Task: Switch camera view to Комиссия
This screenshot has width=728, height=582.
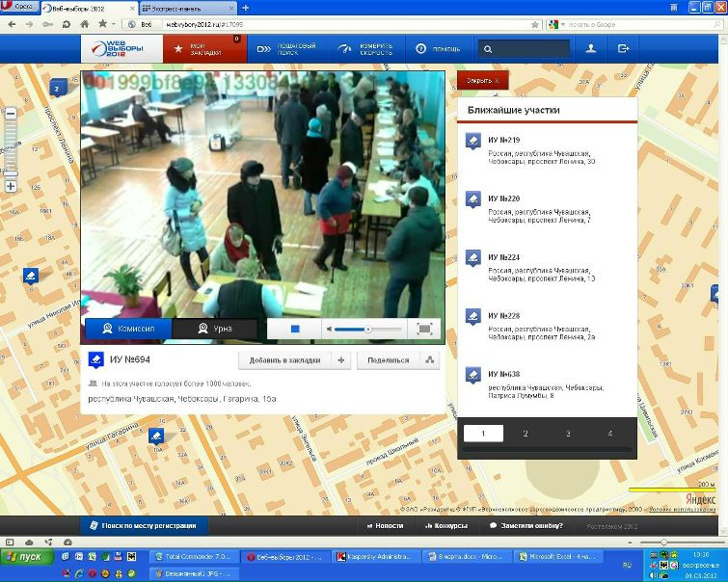Action: pos(128,329)
